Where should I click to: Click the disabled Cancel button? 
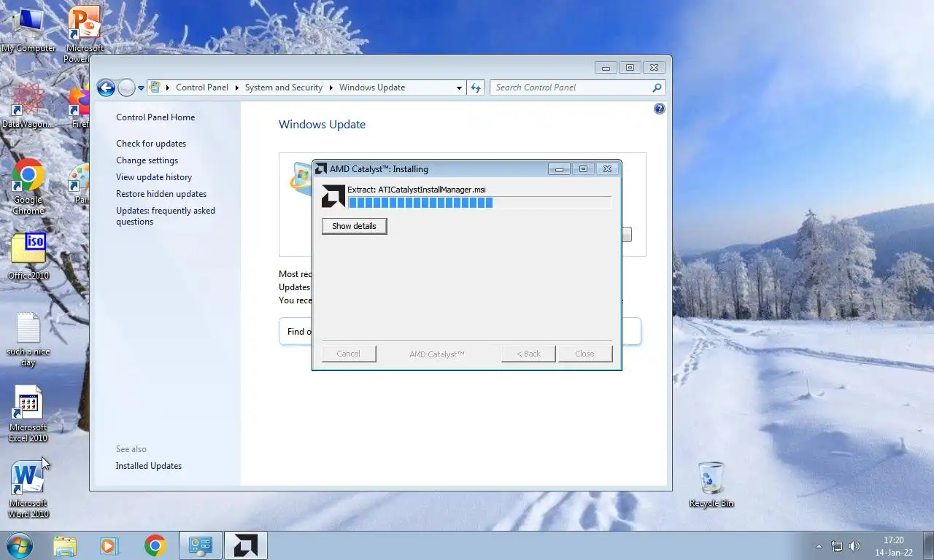tap(349, 354)
